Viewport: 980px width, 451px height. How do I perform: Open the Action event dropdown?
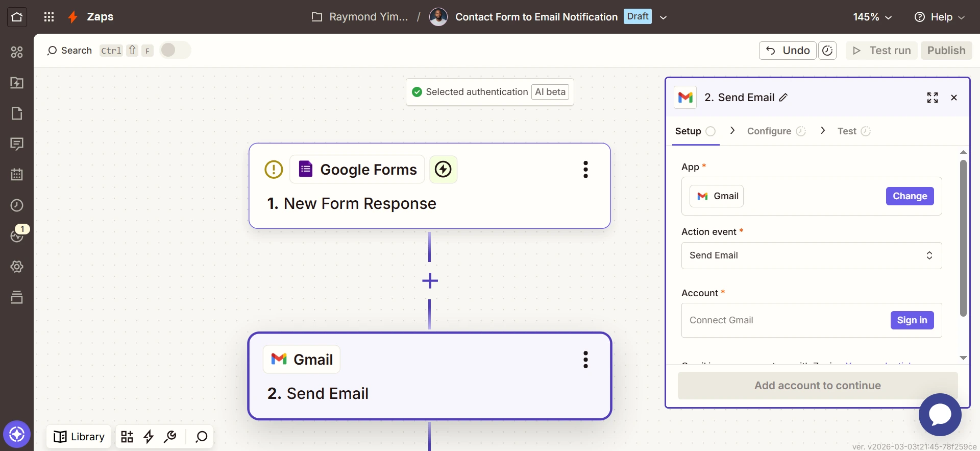click(811, 255)
